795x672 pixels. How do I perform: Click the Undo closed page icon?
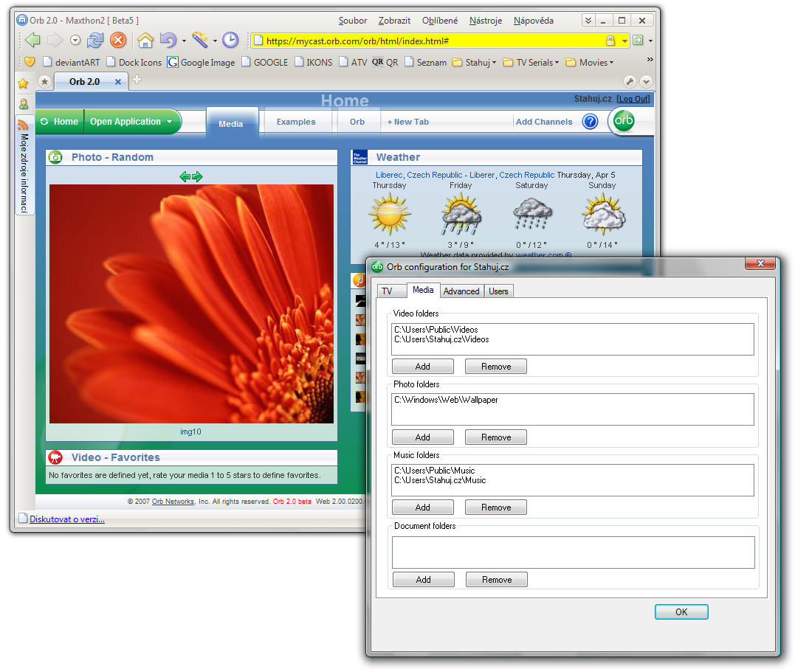click(x=168, y=40)
